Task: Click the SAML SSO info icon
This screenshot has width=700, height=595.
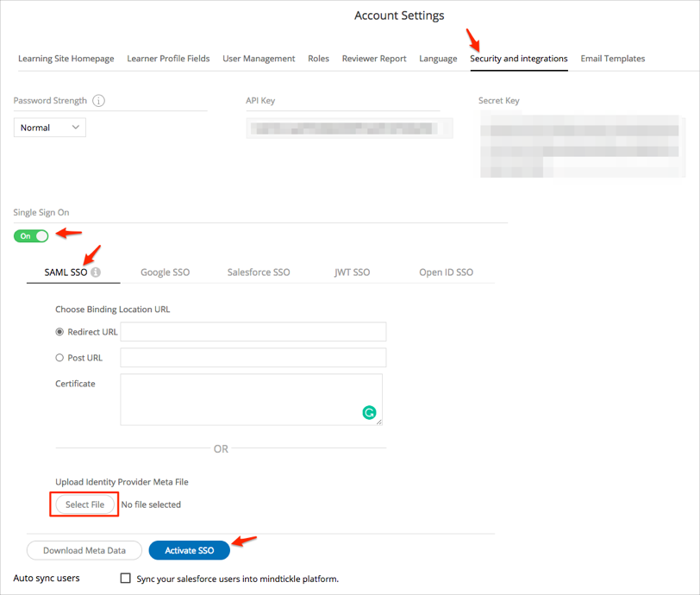Action: pos(96,272)
